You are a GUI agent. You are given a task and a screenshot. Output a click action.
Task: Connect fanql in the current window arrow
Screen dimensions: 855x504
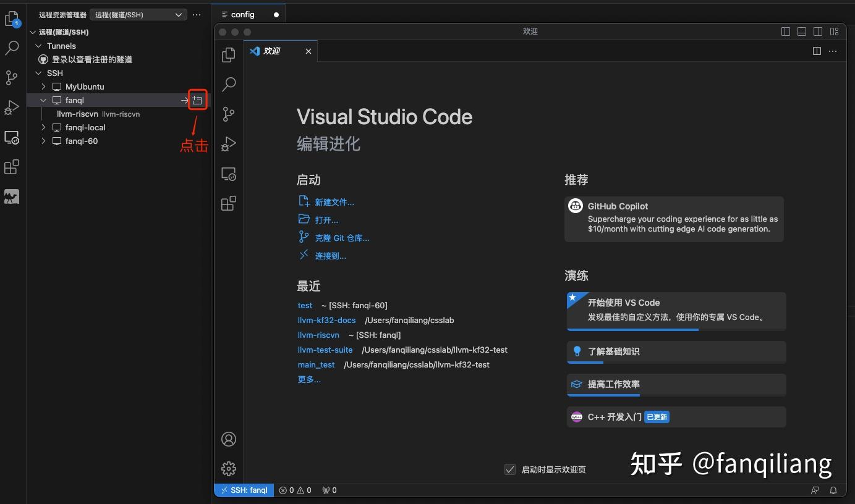[184, 100]
